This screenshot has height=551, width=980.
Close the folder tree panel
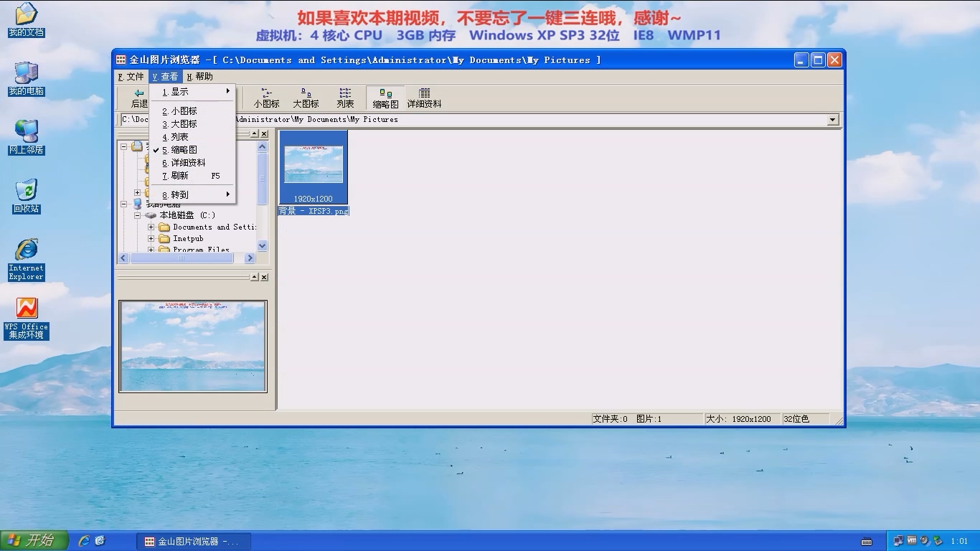tap(264, 134)
